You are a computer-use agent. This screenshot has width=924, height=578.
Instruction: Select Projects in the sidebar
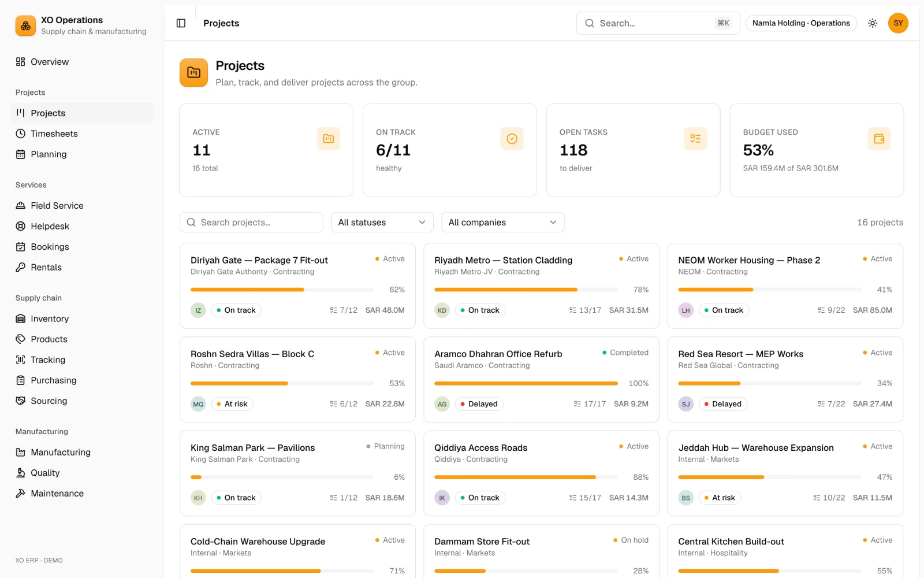tap(83, 113)
